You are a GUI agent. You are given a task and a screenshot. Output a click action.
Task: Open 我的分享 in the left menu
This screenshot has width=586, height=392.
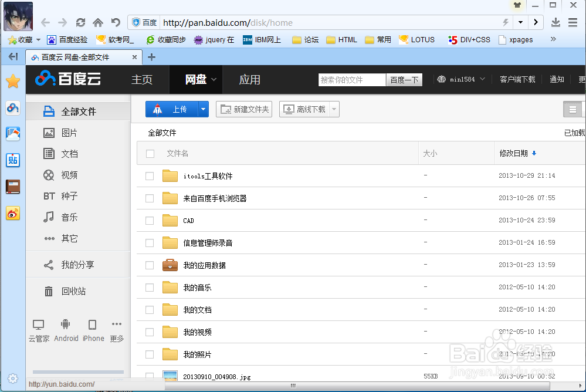pos(79,265)
